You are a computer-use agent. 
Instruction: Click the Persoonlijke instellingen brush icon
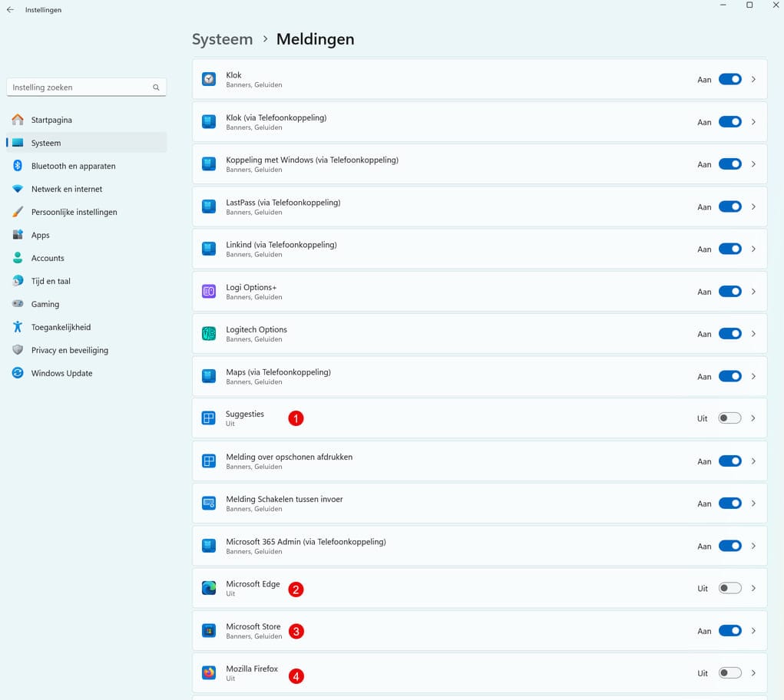pyautogui.click(x=18, y=212)
